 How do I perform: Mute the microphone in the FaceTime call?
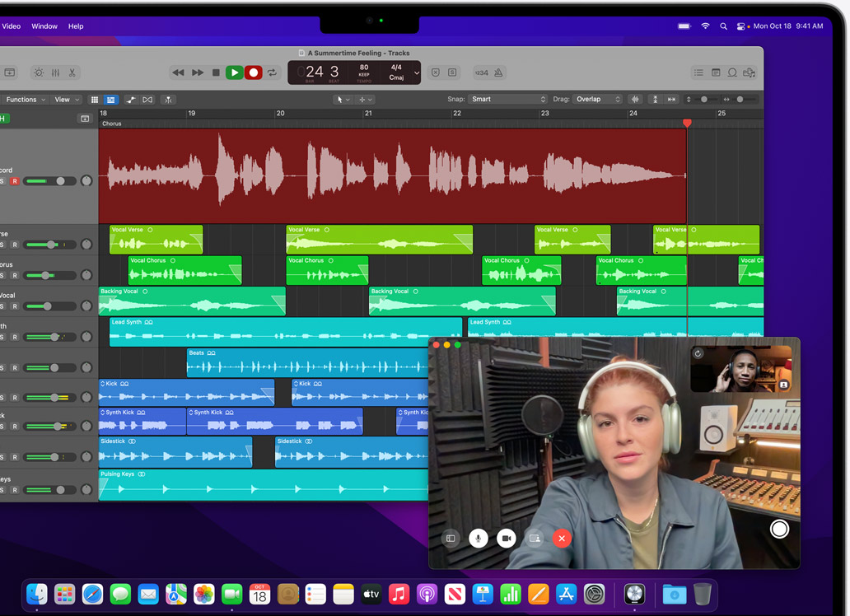tap(478, 538)
